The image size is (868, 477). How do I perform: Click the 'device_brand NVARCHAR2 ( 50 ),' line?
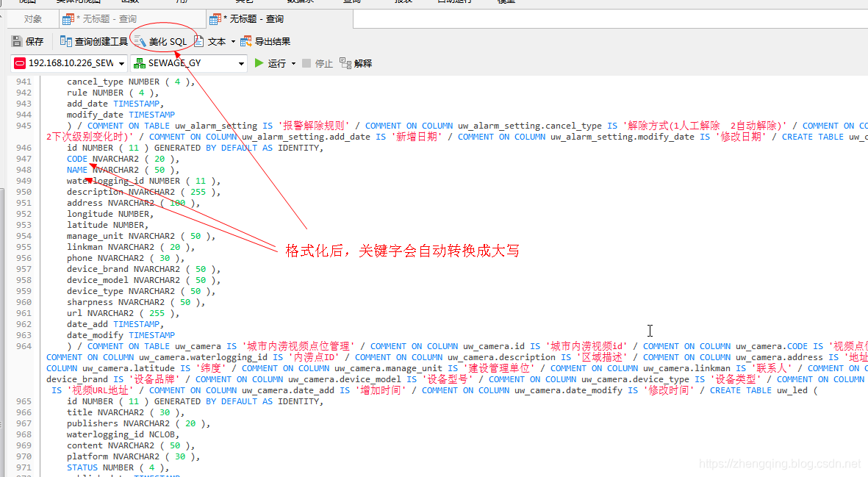144,270
